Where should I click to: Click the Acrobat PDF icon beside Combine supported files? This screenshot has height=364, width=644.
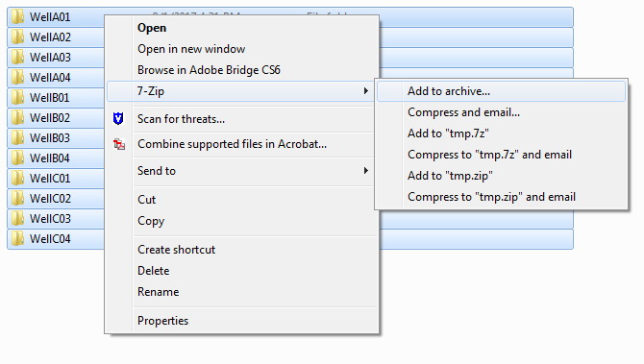[118, 144]
